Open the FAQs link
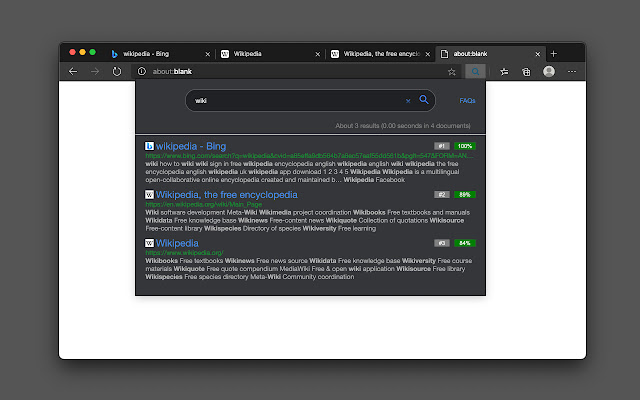 coord(467,100)
